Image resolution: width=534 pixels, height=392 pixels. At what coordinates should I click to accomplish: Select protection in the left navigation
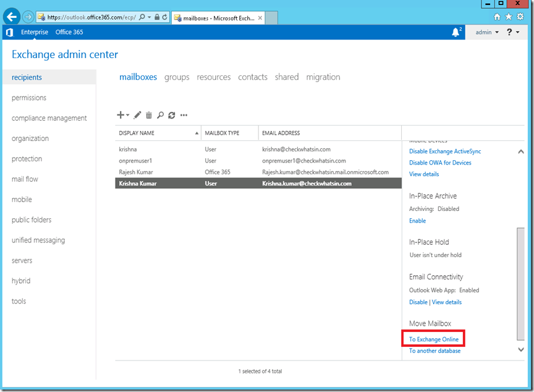pyautogui.click(x=27, y=159)
